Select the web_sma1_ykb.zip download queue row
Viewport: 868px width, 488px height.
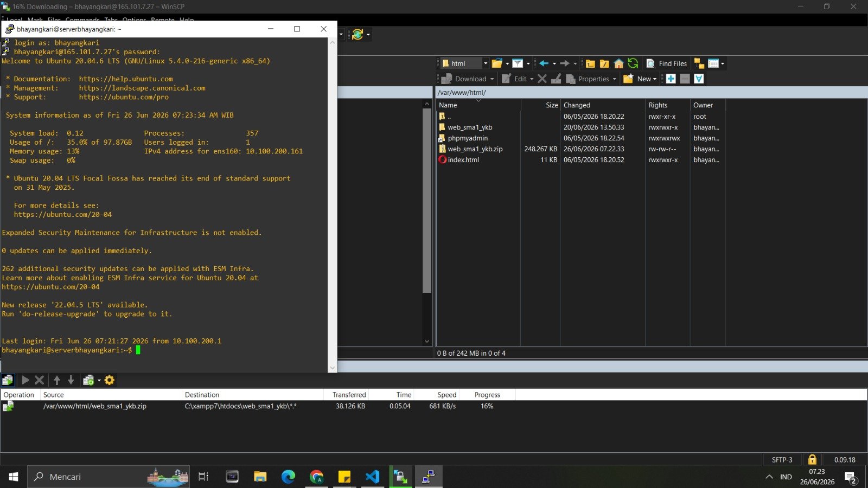pos(258,406)
